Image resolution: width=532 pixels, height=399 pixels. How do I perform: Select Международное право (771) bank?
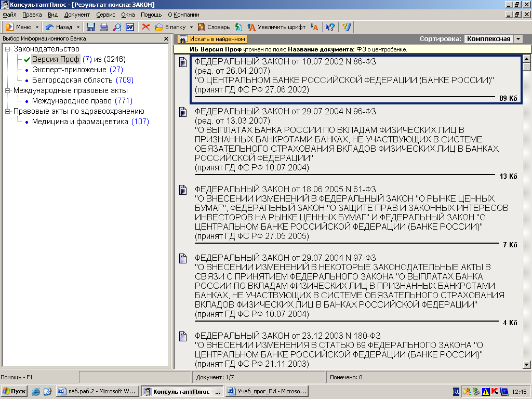(x=82, y=101)
